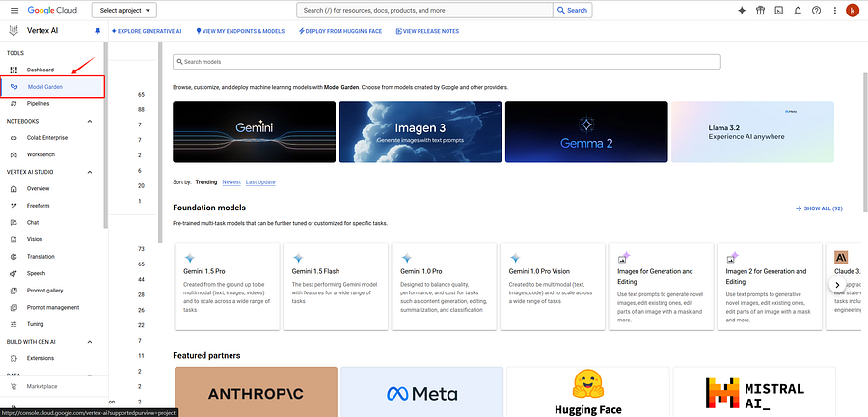The width and height of the screenshot is (868, 417).
Task: Open the notifications bell
Action: [798, 10]
